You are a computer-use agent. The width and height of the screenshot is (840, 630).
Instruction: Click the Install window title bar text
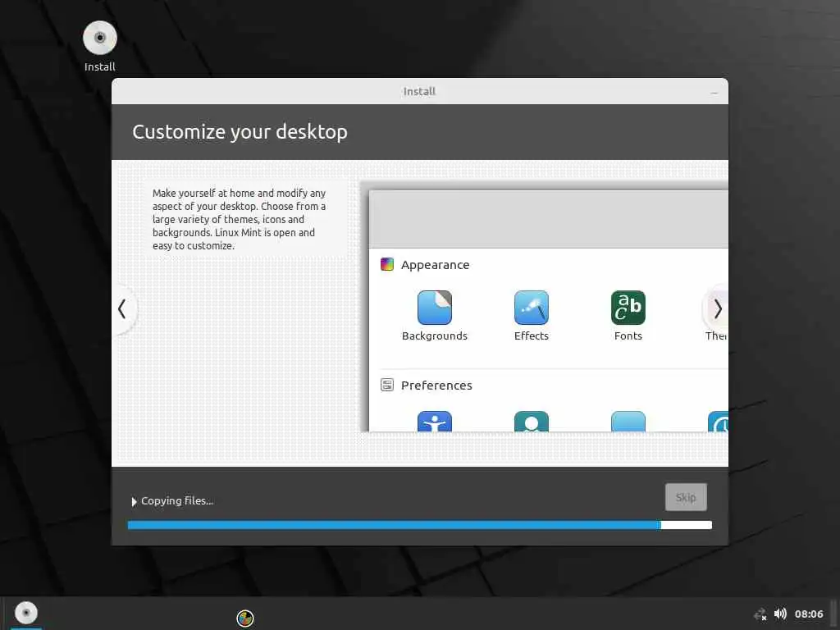419,92
